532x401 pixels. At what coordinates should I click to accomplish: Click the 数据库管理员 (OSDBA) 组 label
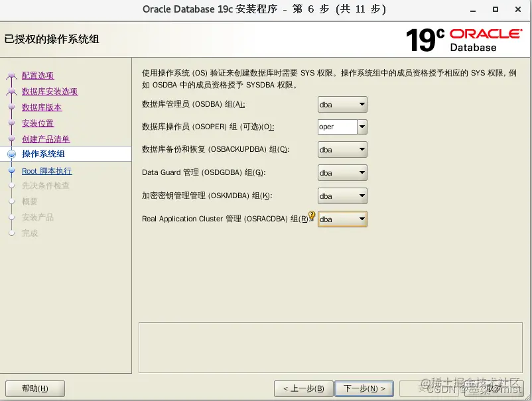194,104
